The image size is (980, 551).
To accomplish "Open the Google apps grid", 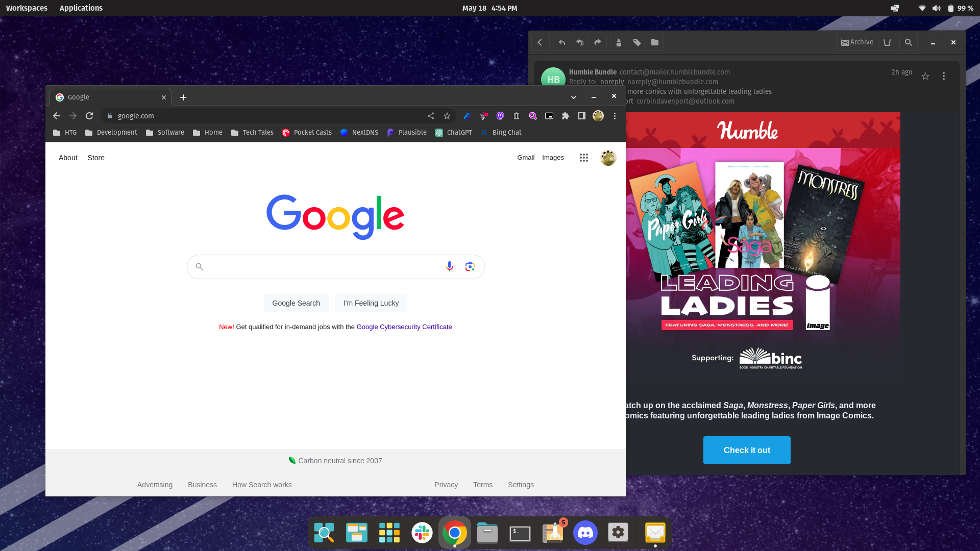I will (x=584, y=158).
